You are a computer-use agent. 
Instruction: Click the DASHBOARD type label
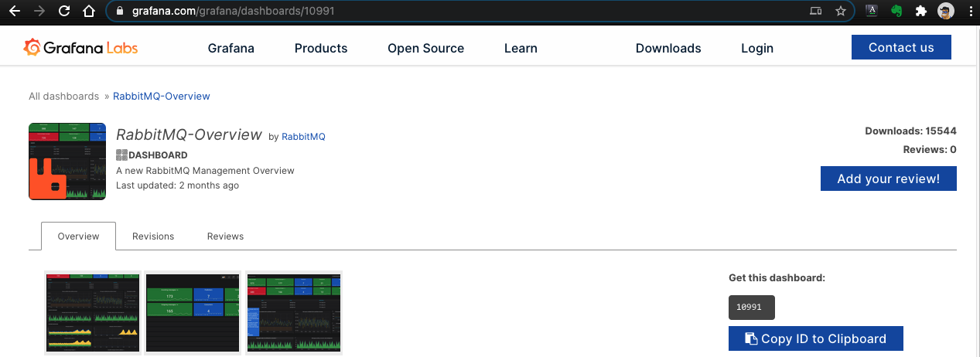tap(152, 155)
